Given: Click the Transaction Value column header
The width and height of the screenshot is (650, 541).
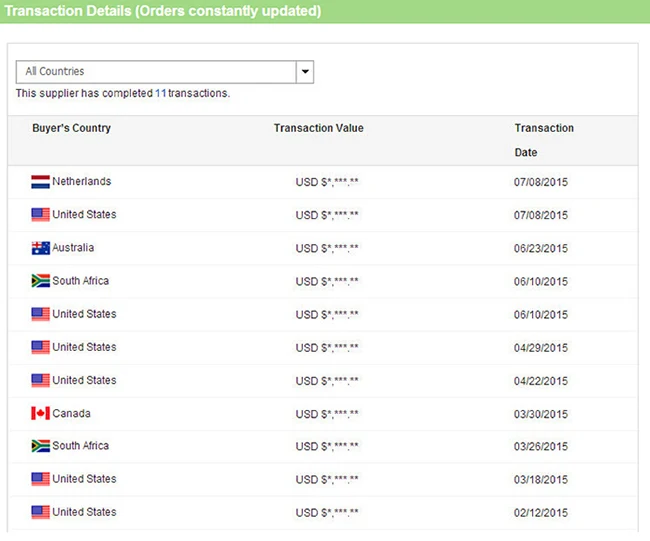Looking at the screenshot, I should point(318,128).
